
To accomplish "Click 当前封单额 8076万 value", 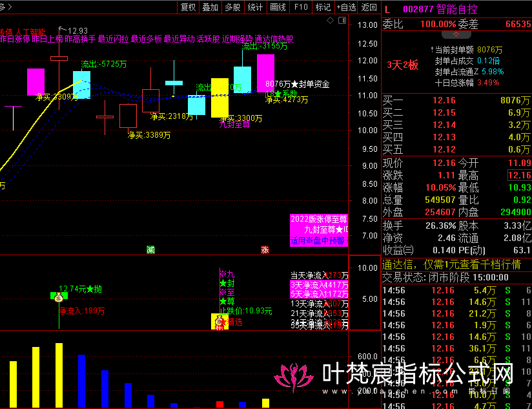I will pos(489,50).
